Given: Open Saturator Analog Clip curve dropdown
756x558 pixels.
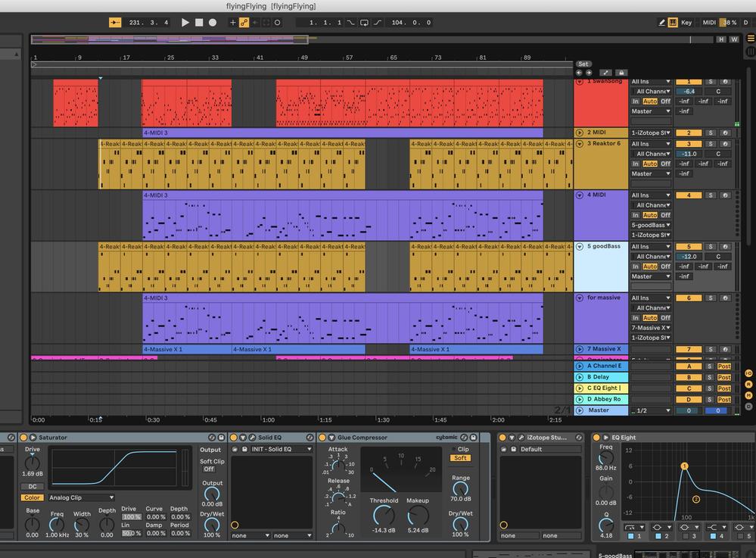Looking at the screenshot, I should point(81,497).
